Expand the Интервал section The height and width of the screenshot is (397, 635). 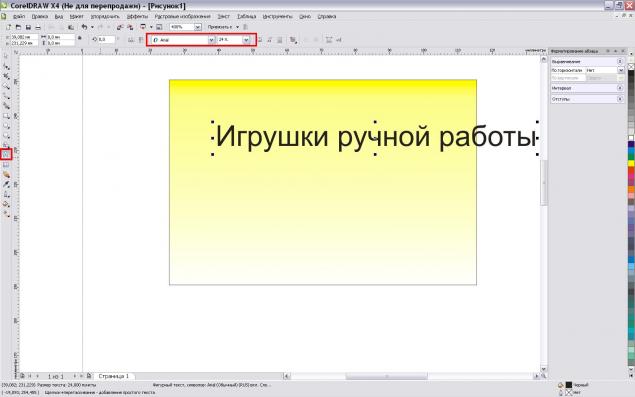[620, 88]
